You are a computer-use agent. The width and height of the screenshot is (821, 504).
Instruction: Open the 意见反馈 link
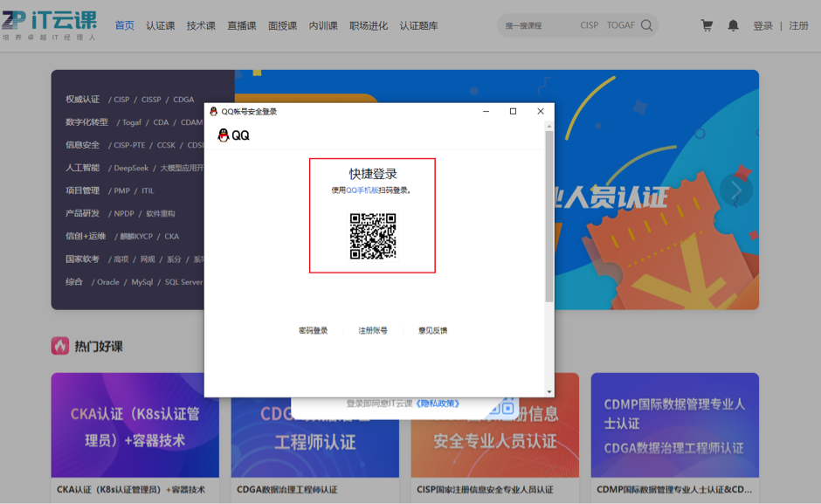432,331
